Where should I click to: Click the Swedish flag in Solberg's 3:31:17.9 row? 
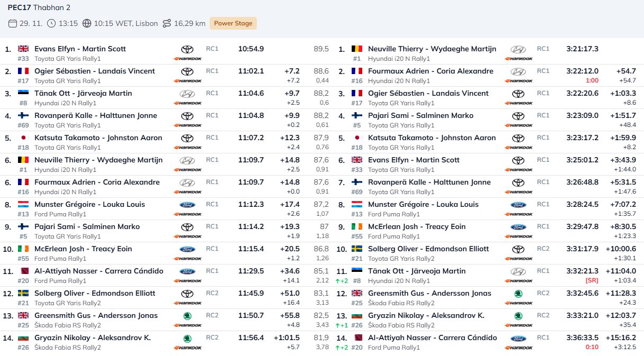coord(357,249)
